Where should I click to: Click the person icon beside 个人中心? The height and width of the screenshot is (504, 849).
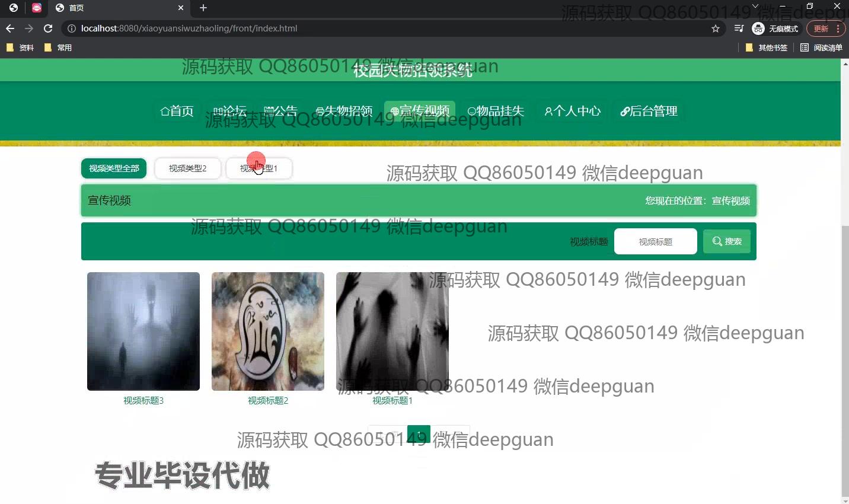(547, 111)
